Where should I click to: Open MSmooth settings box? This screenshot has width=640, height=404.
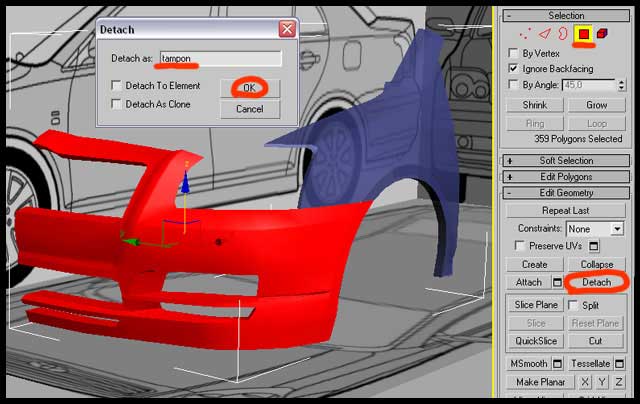(557, 364)
